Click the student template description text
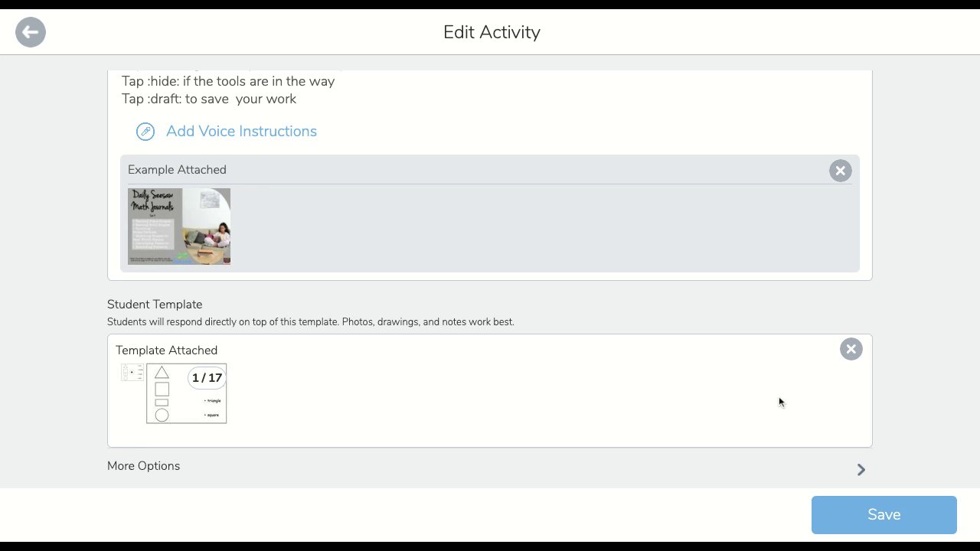Screen dimensions: 980x551 310,322
